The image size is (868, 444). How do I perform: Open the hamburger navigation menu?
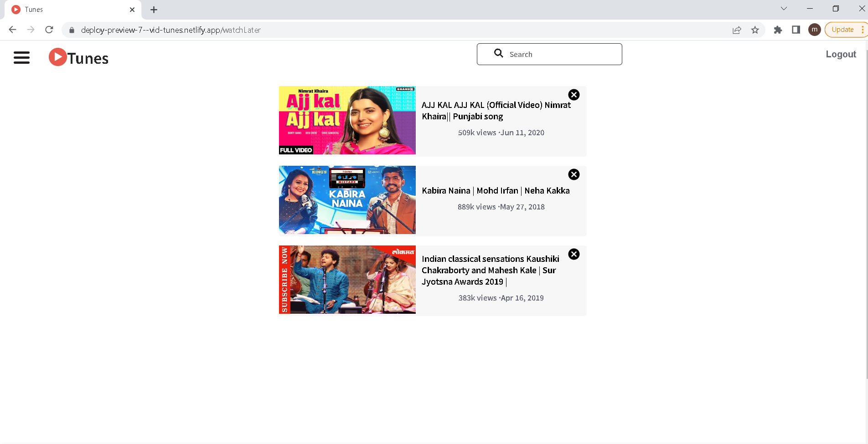tap(21, 57)
